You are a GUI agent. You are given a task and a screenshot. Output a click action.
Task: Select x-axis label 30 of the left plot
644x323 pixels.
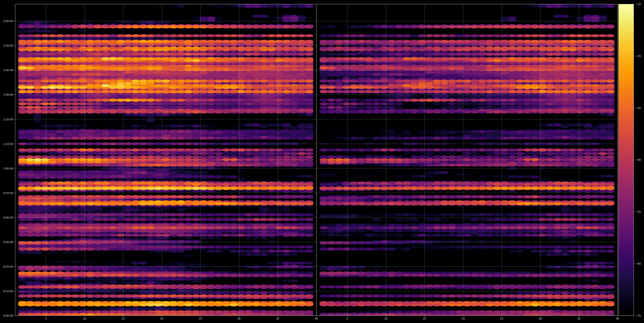click(239, 319)
